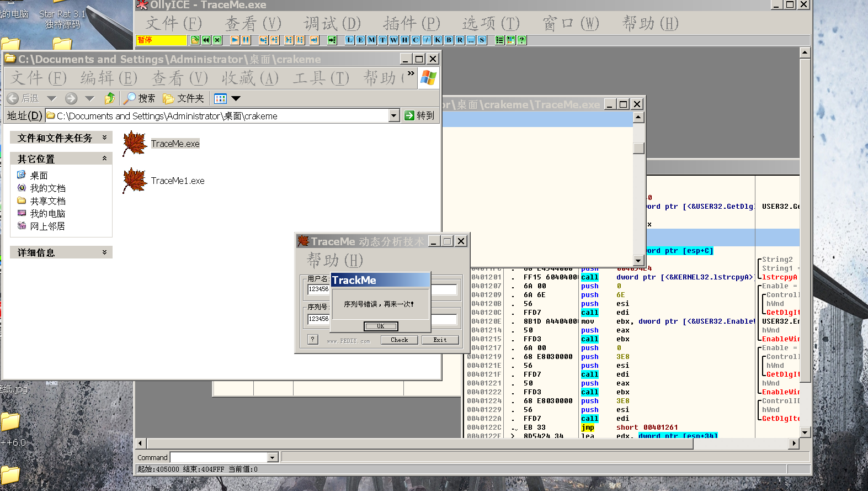Open Source window with S button
This screenshot has width=868, height=491.
(482, 40)
